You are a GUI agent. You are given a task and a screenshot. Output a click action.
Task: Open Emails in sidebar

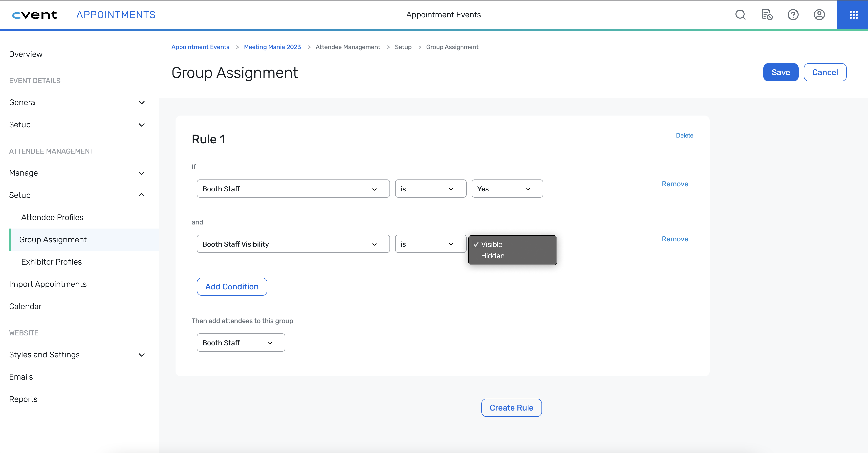click(x=21, y=377)
